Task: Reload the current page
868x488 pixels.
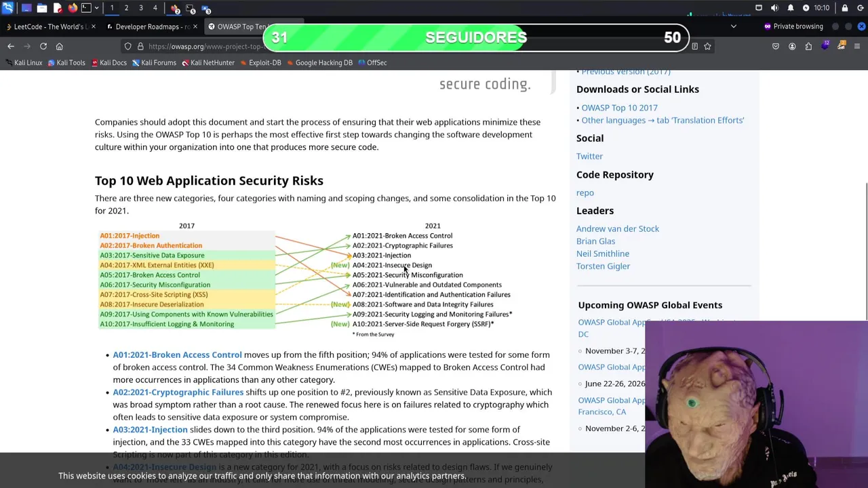Action: pyautogui.click(x=43, y=46)
